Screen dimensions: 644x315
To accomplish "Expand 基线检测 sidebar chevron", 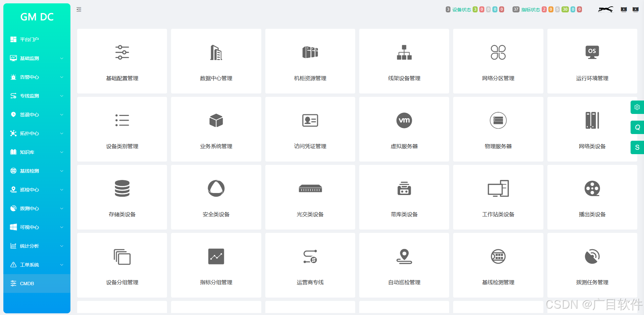I will 62,171.
